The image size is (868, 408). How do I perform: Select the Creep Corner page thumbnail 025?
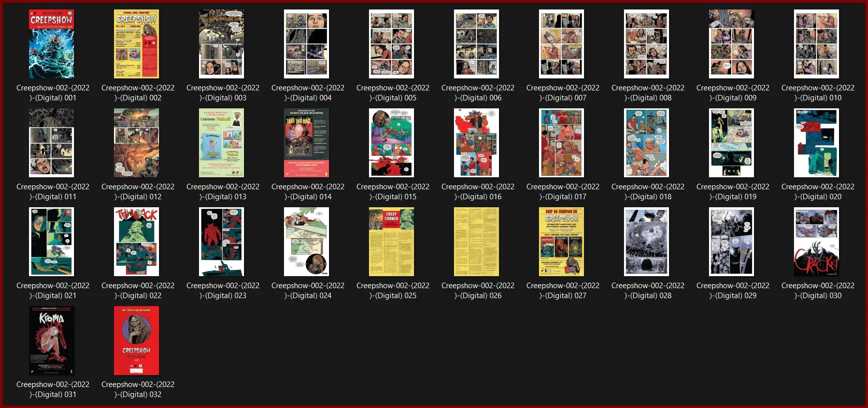391,242
